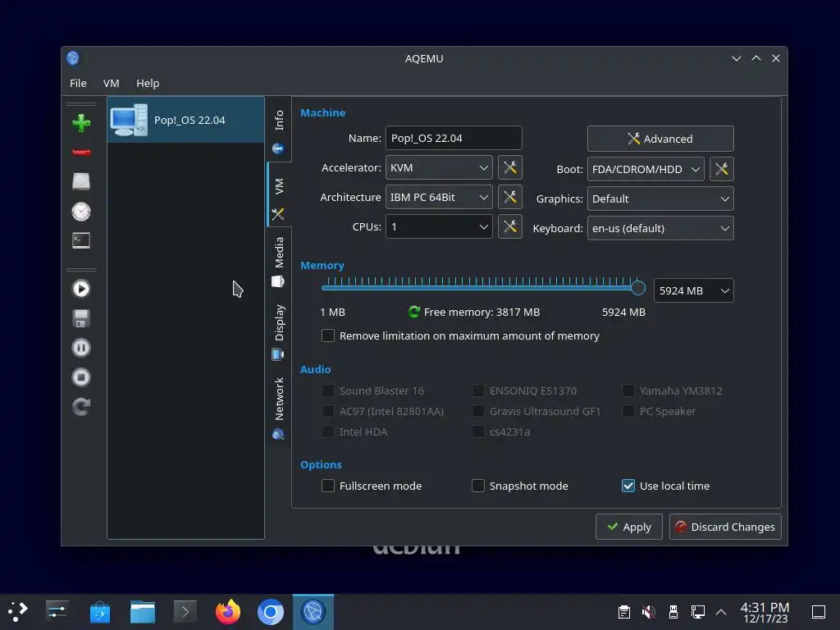Viewport: 840px width, 630px height.
Task: Click the floppy save VM state icon
Action: click(x=81, y=319)
